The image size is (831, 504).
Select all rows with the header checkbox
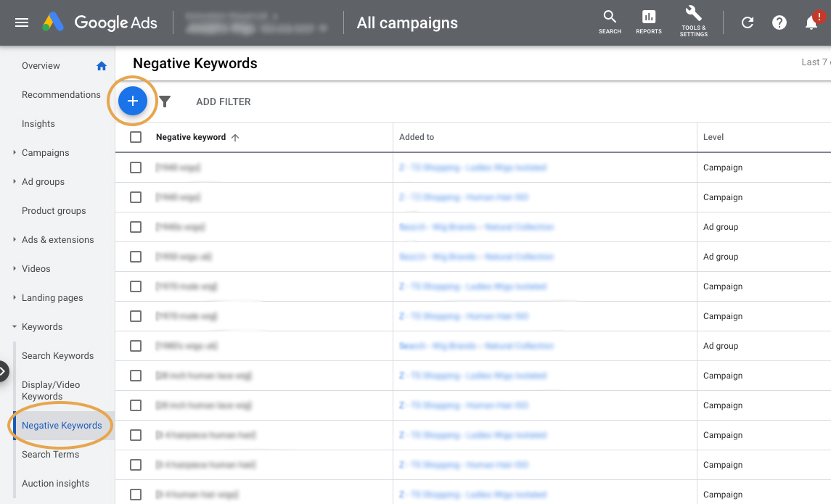(x=136, y=137)
